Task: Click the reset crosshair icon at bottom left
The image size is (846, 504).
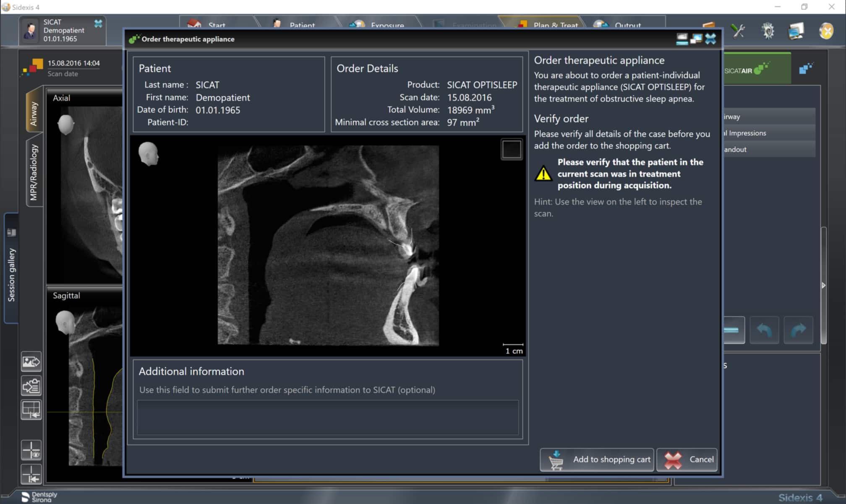Action: pos(31,474)
